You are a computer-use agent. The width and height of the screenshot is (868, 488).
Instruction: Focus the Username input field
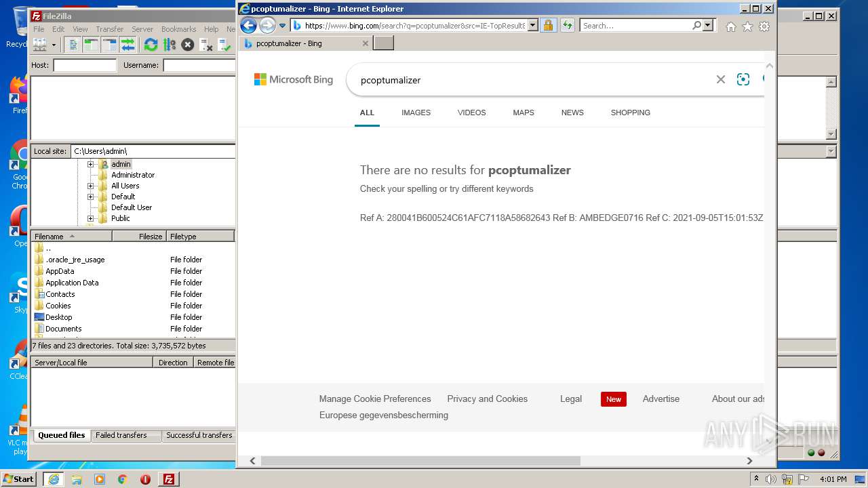[199, 65]
